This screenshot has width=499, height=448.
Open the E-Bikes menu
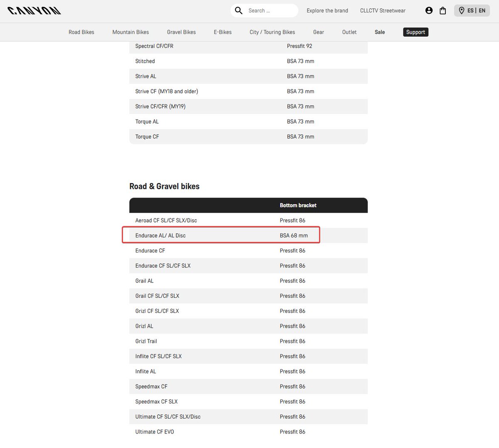coord(222,32)
